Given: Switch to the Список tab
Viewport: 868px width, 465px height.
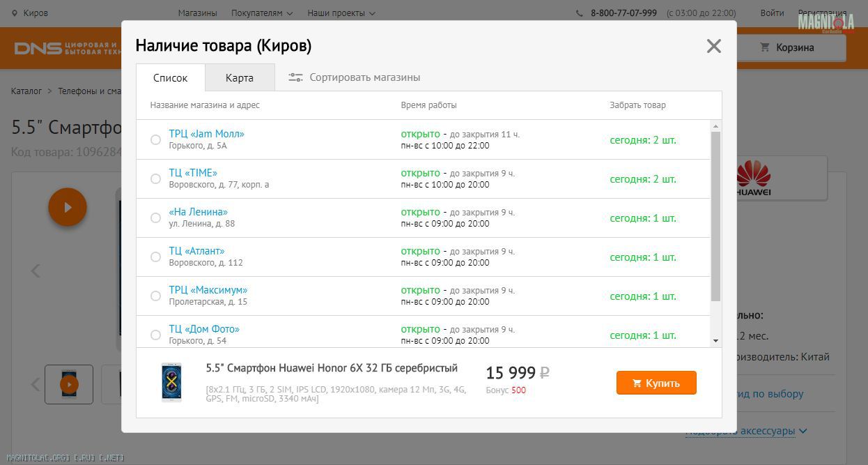Looking at the screenshot, I should pos(171,77).
